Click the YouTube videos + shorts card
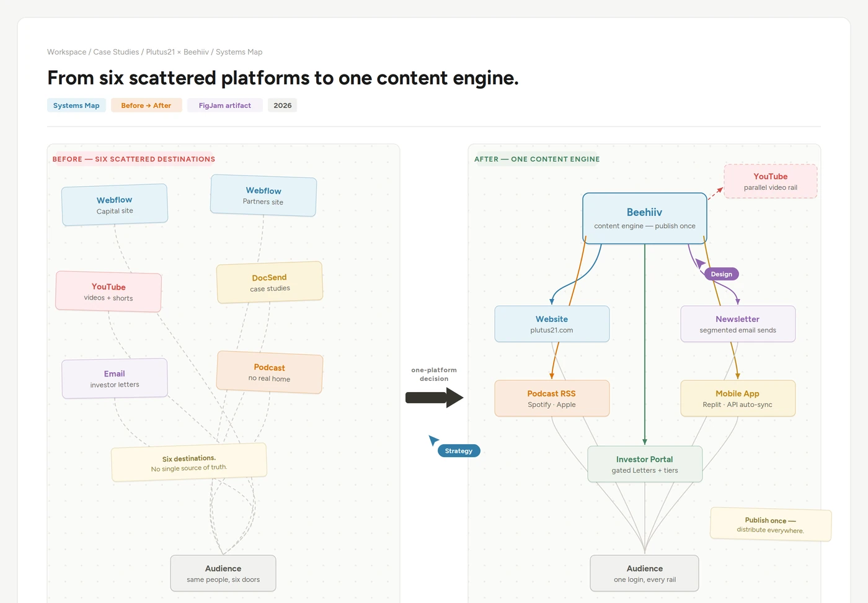The height and width of the screenshot is (603, 868). pos(108,292)
